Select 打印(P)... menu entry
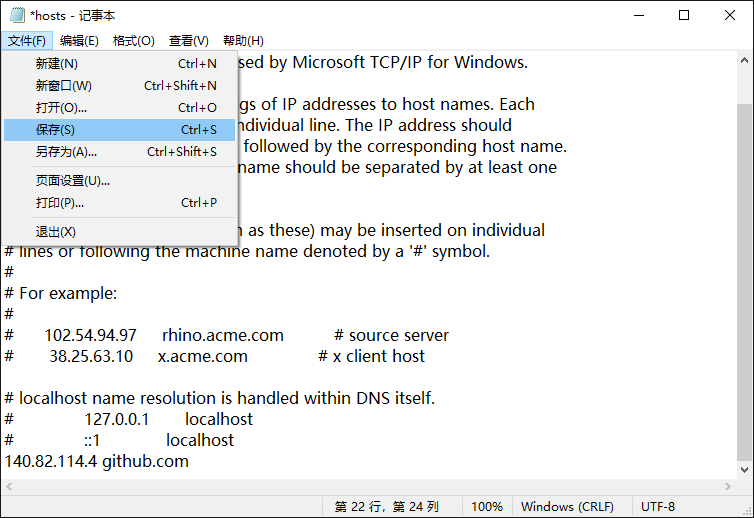 click(119, 203)
